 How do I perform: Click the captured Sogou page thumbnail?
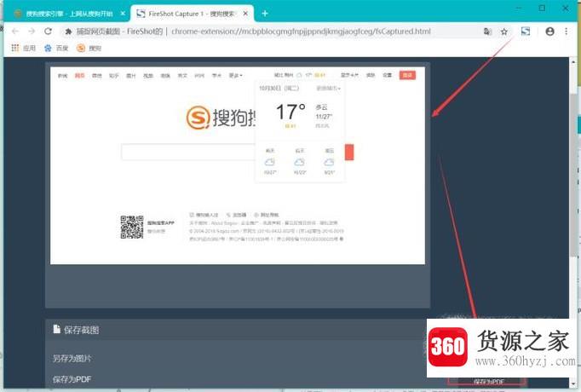pos(238,165)
